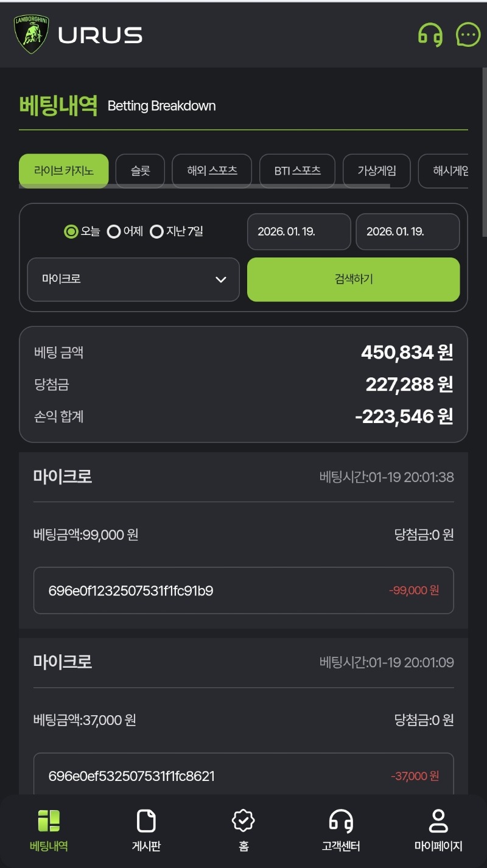Click the horizontal scrollbar under category tabs

click(x=205, y=186)
